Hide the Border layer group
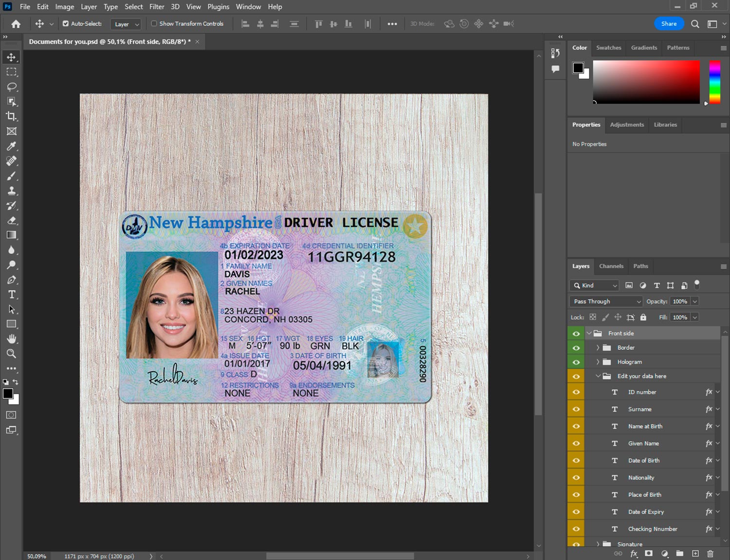This screenshot has width=730, height=560. pyautogui.click(x=576, y=348)
